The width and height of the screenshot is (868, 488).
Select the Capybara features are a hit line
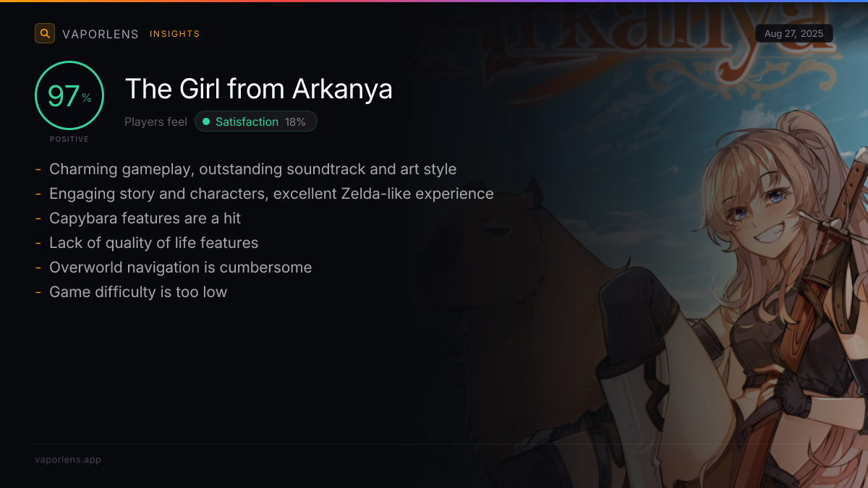[x=145, y=218]
